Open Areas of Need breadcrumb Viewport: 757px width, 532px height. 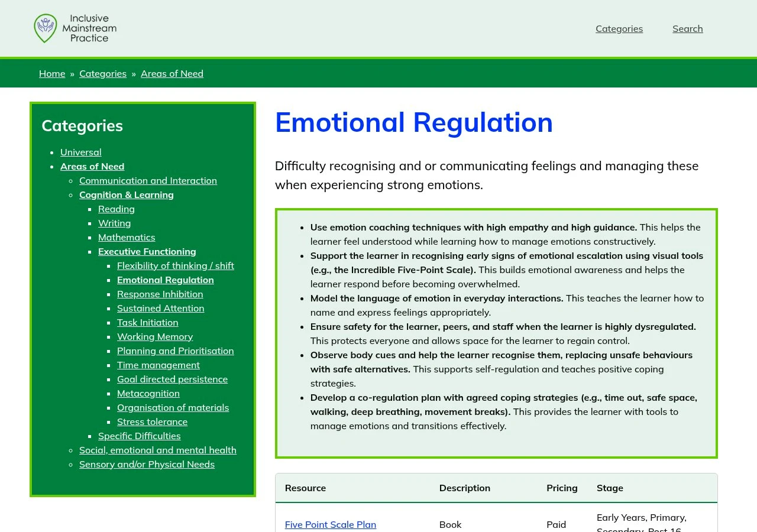tap(172, 73)
